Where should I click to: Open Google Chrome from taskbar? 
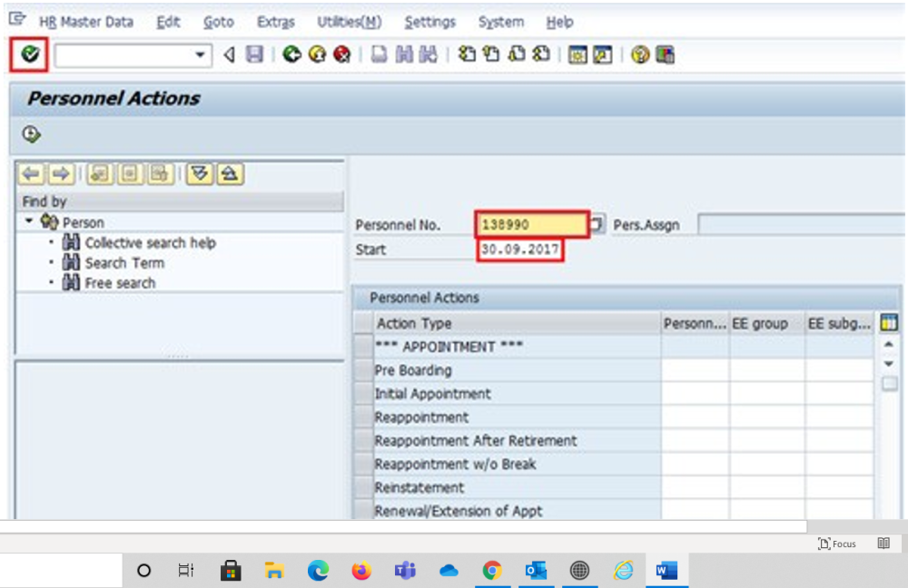491,571
